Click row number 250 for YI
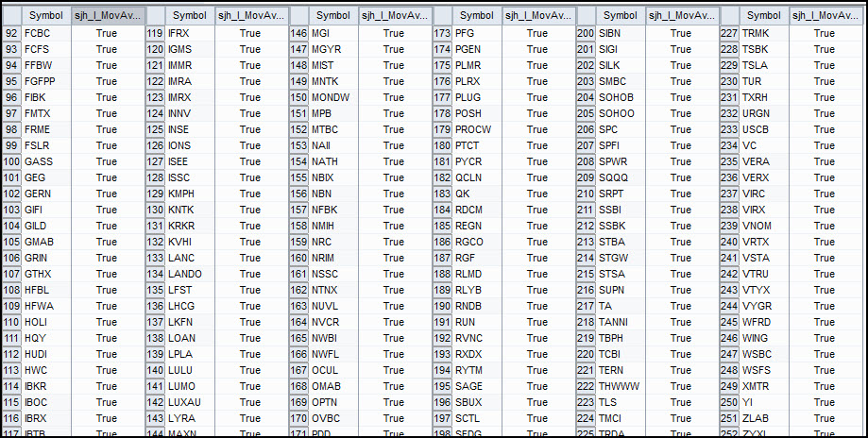This screenshot has width=868, height=438. pos(729,402)
